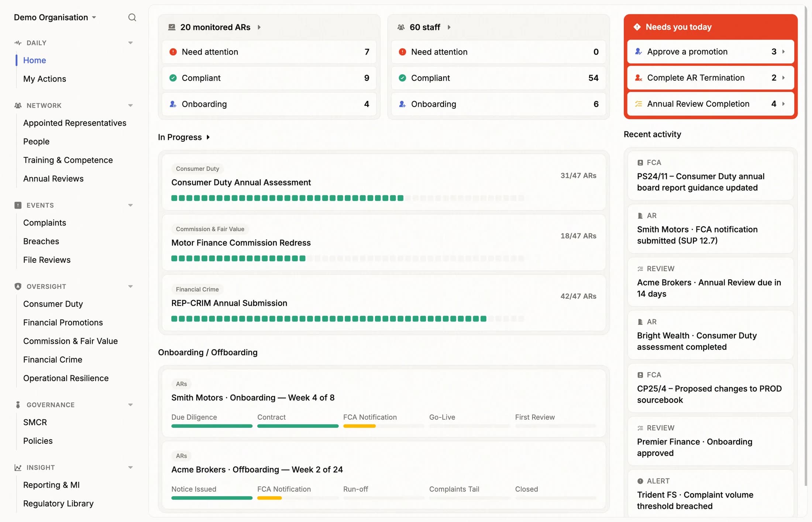This screenshot has width=812, height=522.
Task: Click REP-CRIM Annual Submission progress bar
Action: point(348,319)
